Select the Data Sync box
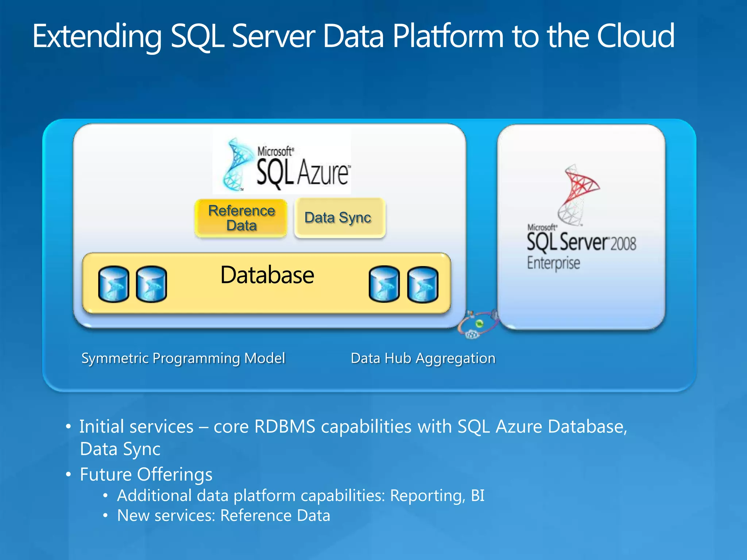Image resolution: width=747 pixels, height=560 pixels. (x=340, y=218)
